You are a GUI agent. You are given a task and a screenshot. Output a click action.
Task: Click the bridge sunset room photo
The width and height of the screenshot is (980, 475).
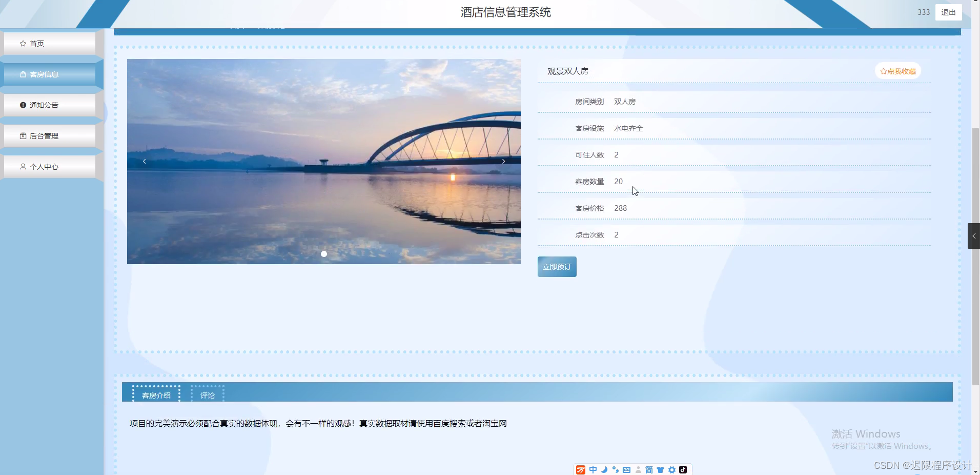tap(324, 162)
